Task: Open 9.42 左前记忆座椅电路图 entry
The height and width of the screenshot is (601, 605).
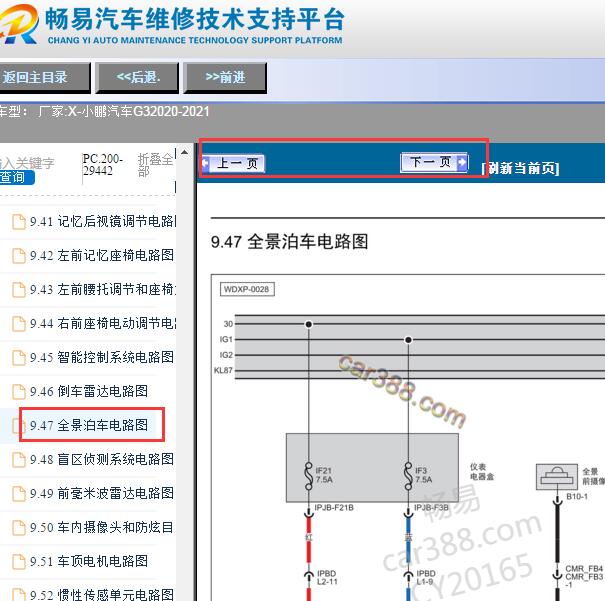Action: (102, 255)
